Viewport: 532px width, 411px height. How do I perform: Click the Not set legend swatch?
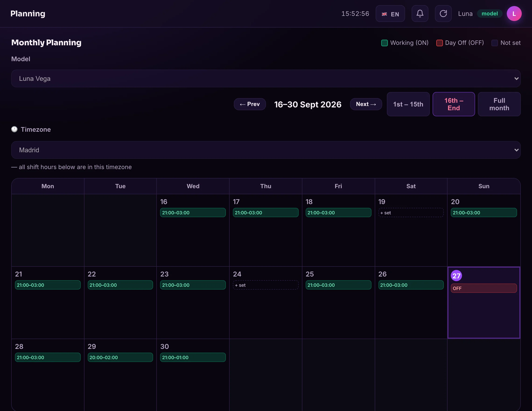pos(494,43)
